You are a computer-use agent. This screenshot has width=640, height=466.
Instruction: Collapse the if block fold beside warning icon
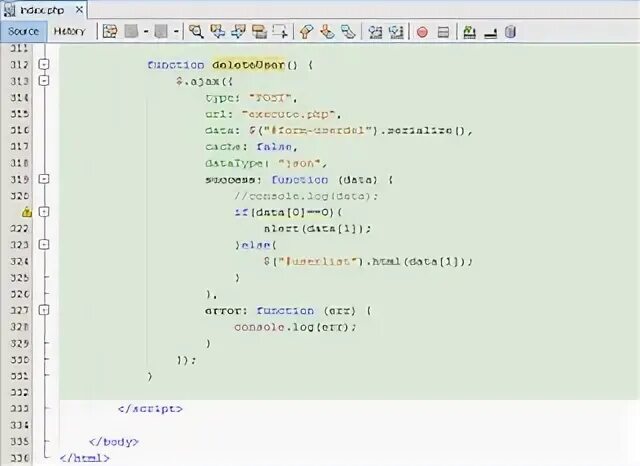coord(44,211)
